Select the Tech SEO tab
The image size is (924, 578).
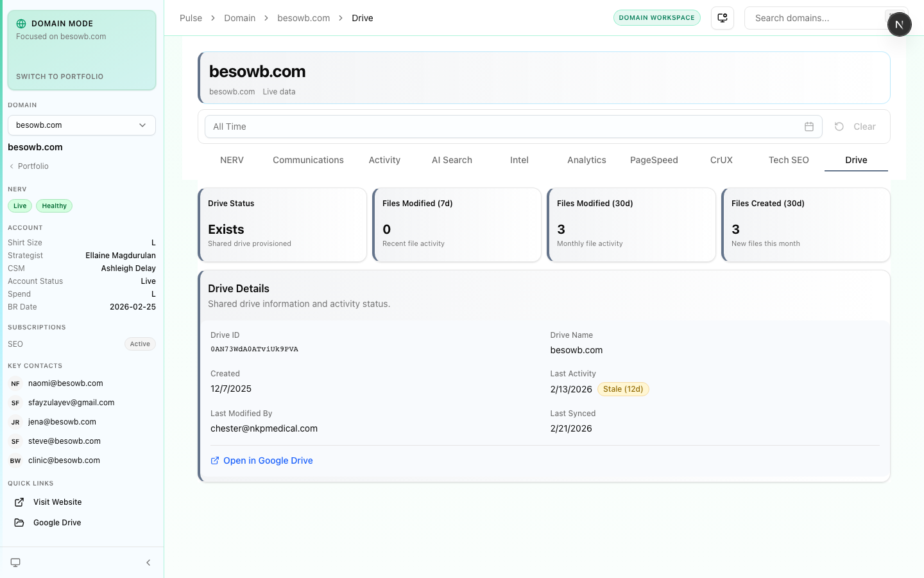pyautogui.click(x=789, y=160)
